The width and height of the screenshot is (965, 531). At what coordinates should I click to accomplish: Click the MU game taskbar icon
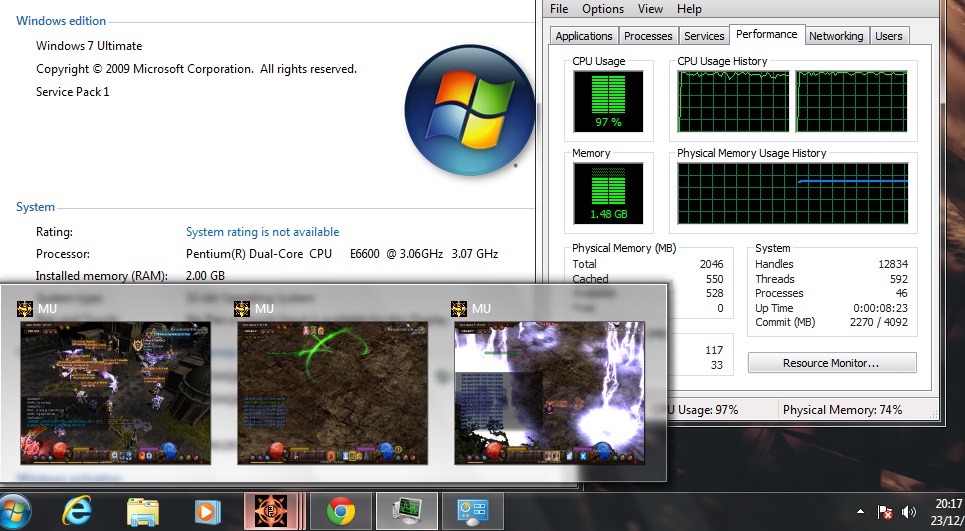tap(271, 511)
